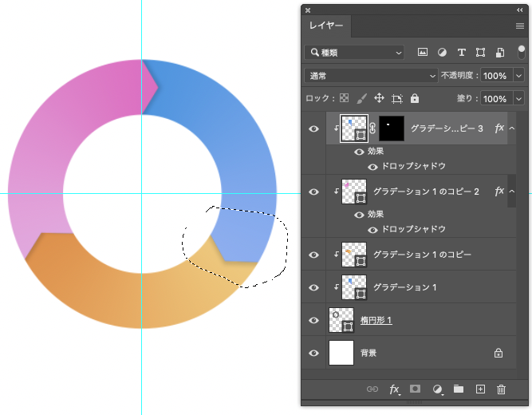Click the shape layer filter icon
Screen dimensions: 532x415
pos(480,53)
